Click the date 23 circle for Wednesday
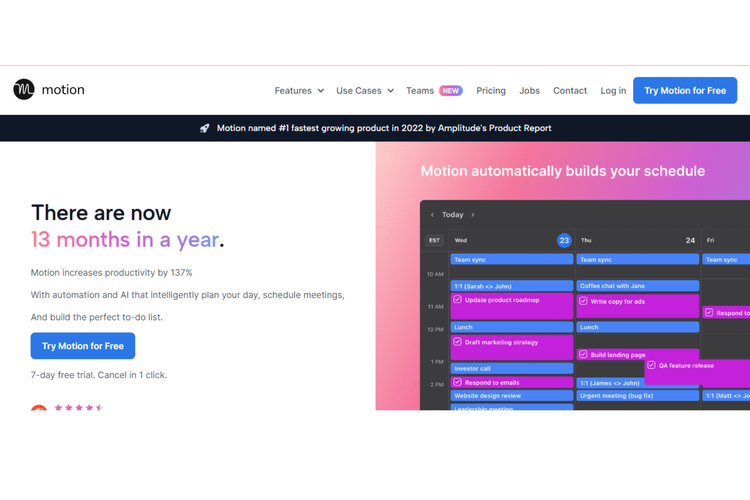750x500 pixels. click(564, 240)
